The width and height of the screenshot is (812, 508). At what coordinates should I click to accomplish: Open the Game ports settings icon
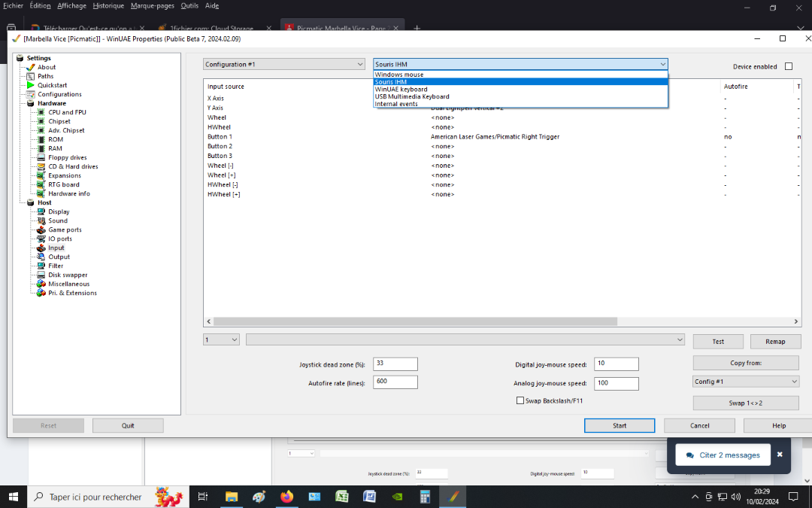coord(41,230)
